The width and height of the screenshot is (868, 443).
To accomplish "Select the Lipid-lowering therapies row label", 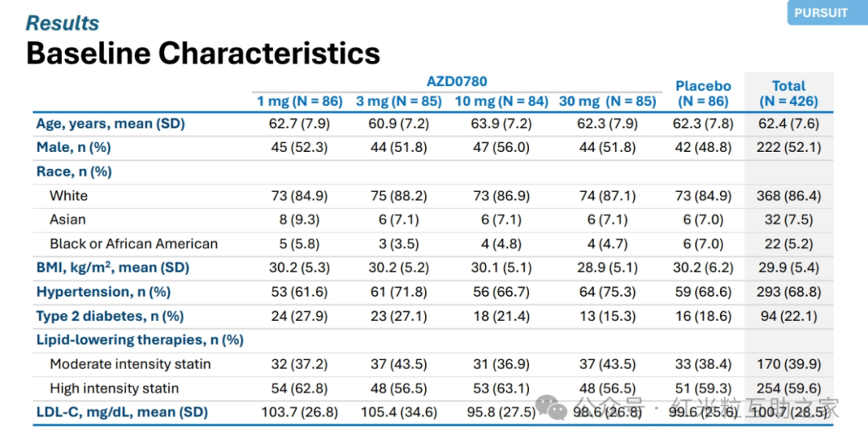I will tap(140, 340).
